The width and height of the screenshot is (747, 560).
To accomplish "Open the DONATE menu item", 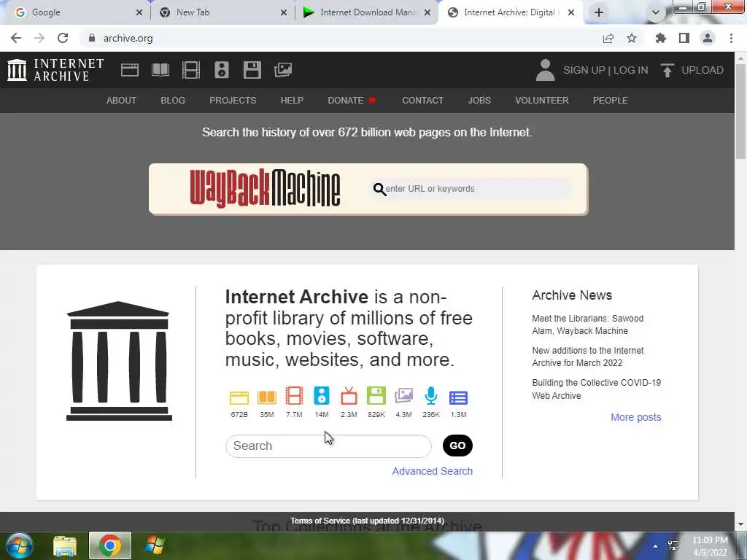I will pos(352,101).
